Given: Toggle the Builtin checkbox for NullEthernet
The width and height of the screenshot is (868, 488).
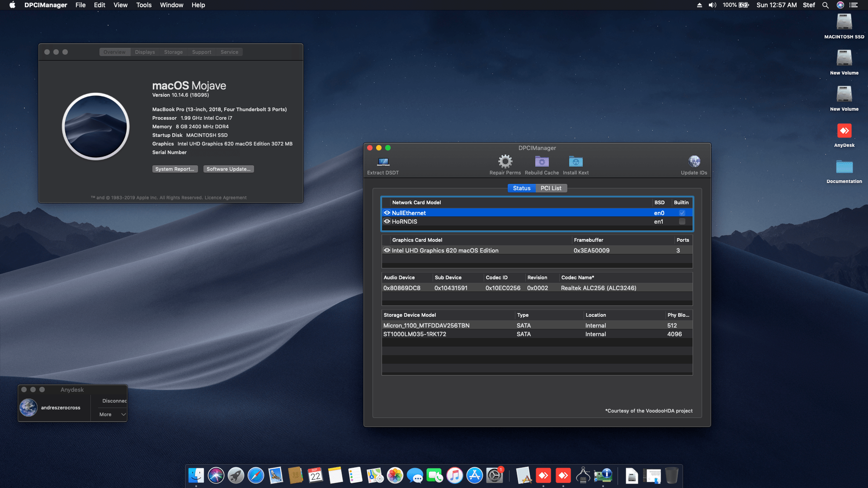Looking at the screenshot, I should (x=682, y=213).
